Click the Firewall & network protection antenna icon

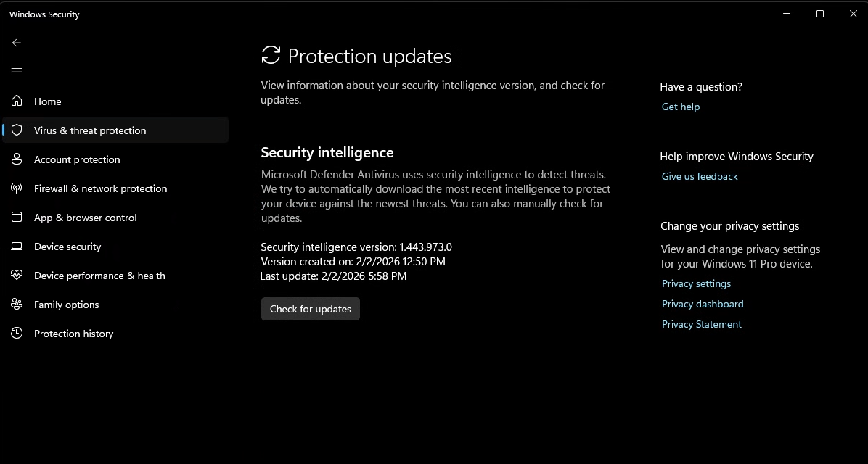pos(17,188)
